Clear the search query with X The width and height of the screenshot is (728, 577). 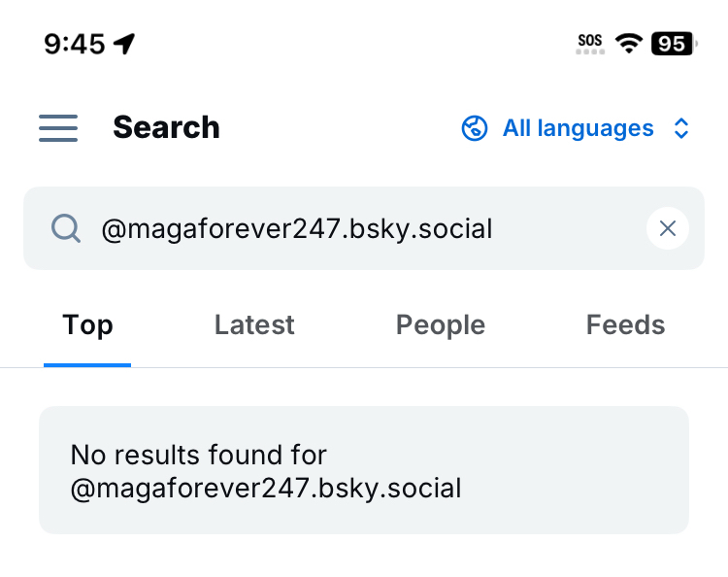(668, 228)
